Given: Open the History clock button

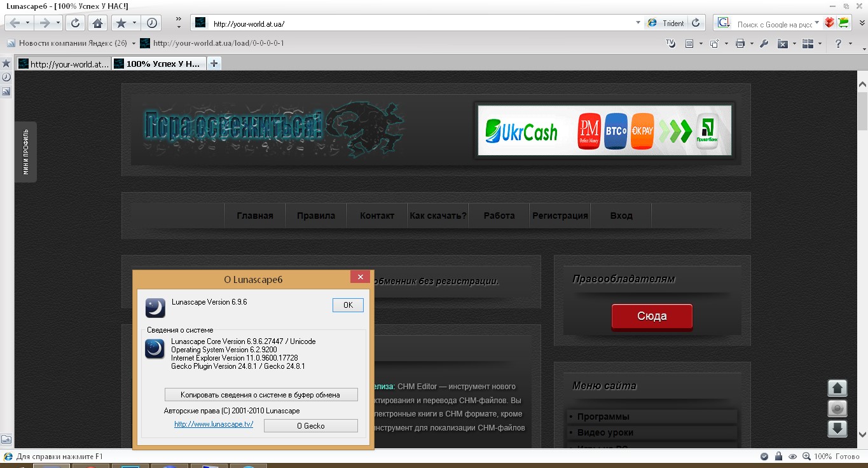Looking at the screenshot, I should [152, 23].
